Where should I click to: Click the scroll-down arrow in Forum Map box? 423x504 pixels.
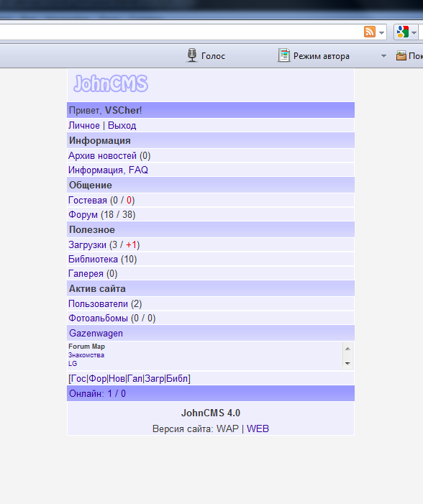pos(347,364)
